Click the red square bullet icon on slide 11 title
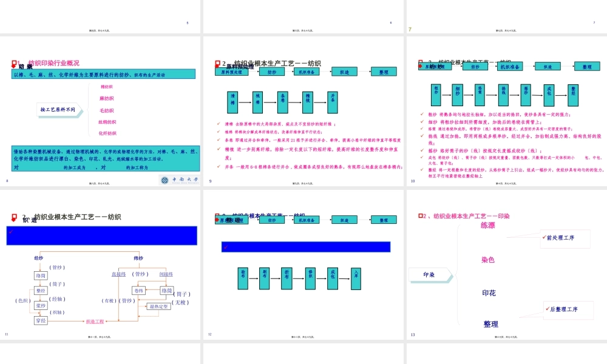This screenshot has height=364, width=607. coord(14,217)
